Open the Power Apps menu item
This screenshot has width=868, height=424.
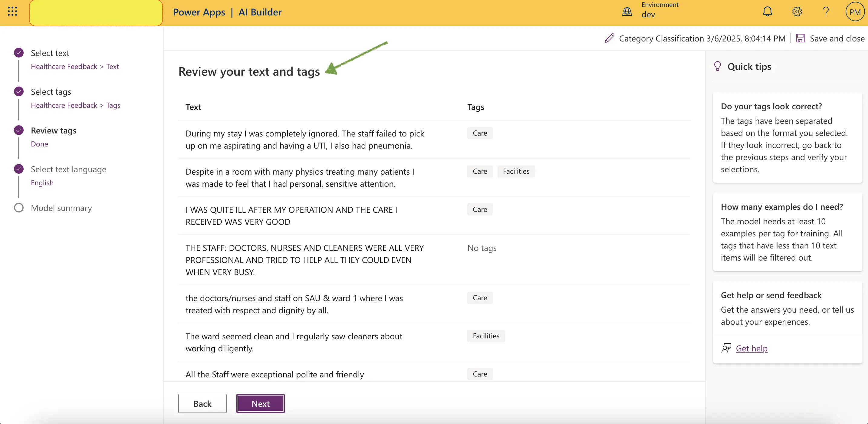pyautogui.click(x=198, y=11)
